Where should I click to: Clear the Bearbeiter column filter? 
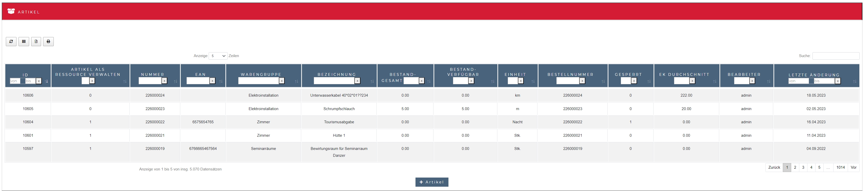pyautogui.click(x=752, y=81)
